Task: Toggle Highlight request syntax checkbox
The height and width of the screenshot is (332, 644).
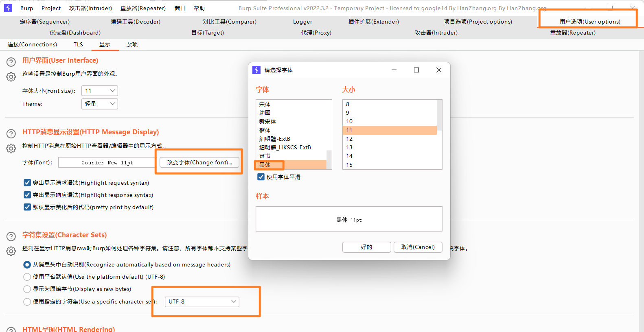Action: [x=27, y=183]
